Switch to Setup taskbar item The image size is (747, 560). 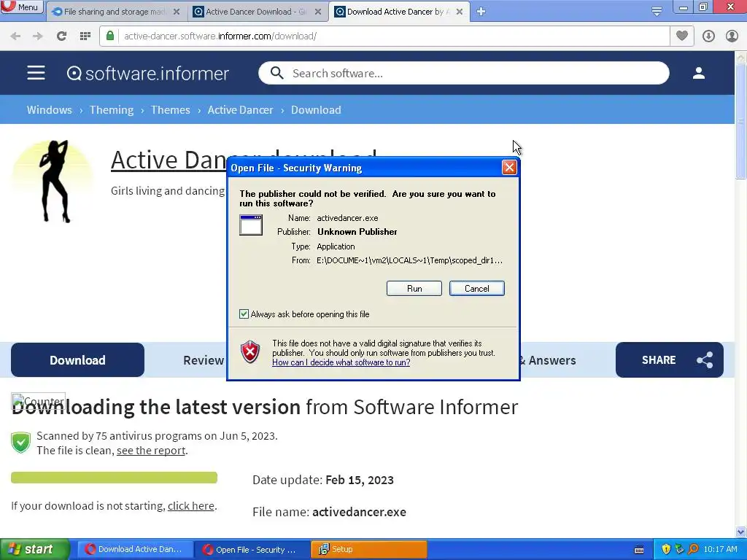[x=368, y=550]
